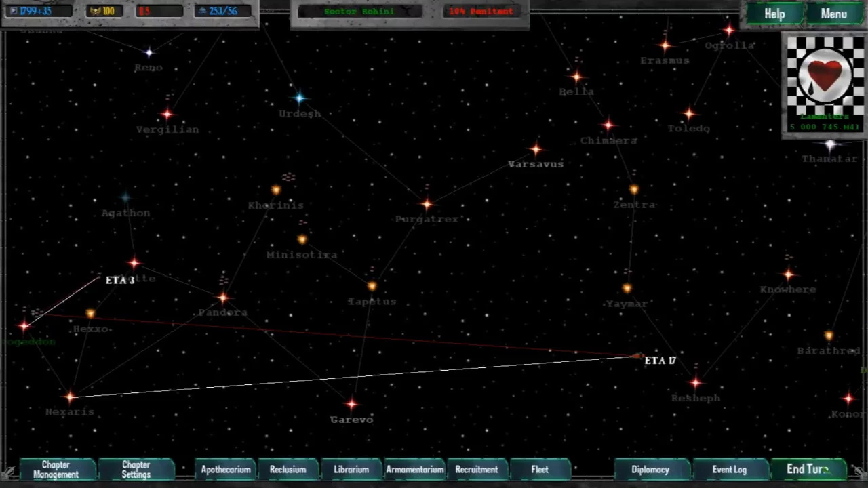Open the Apothecarium screen
868x488 pixels.
(x=226, y=469)
